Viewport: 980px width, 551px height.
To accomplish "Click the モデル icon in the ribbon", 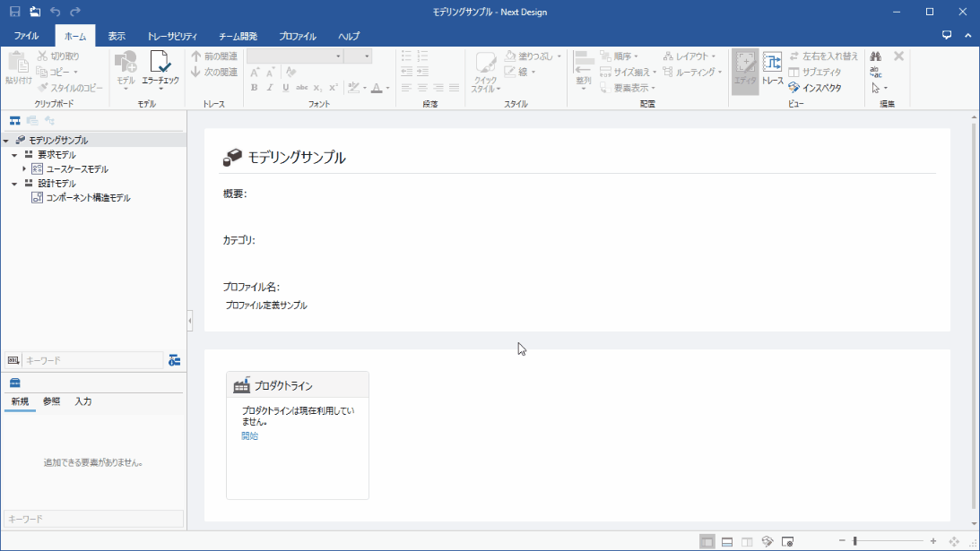I will click(x=126, y=67).
